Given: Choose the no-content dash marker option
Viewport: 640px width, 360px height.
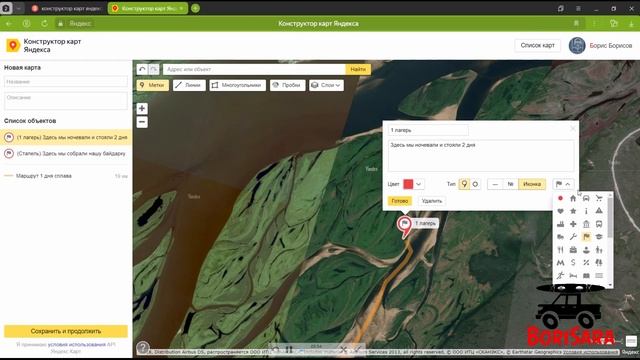Looking at the screenshot, I should click(x=495, y=184).
